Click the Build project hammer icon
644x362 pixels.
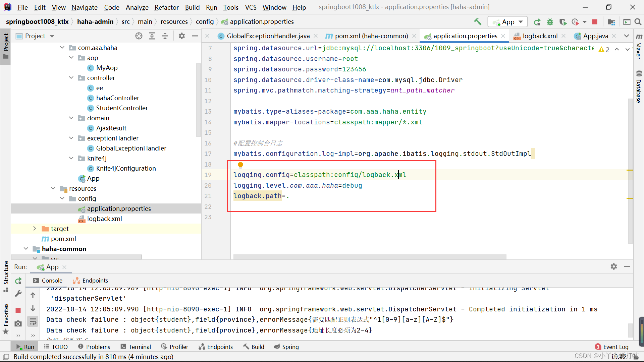[x=478, y=22]
